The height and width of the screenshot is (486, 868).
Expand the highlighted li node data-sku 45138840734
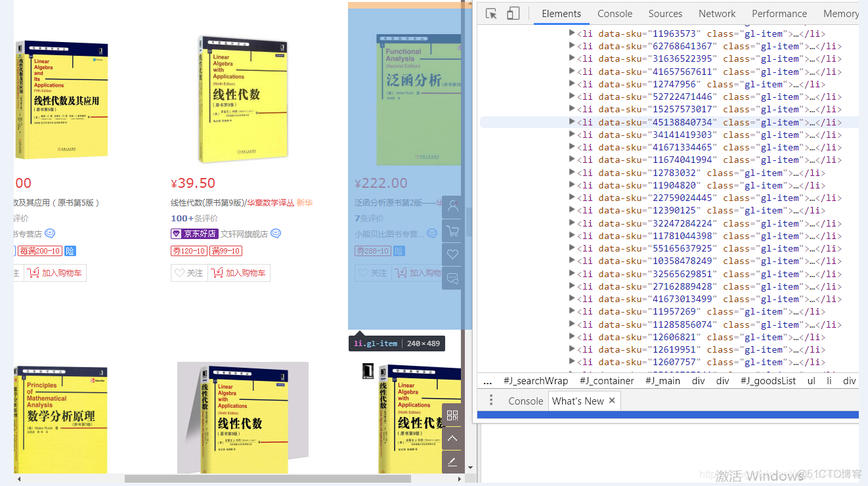(x=572, y=122)
